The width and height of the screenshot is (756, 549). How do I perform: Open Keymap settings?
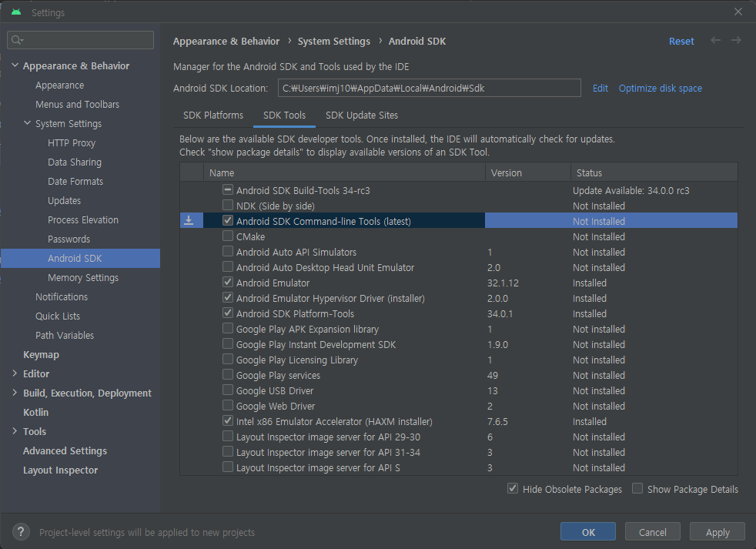click(x=41, y=355)
